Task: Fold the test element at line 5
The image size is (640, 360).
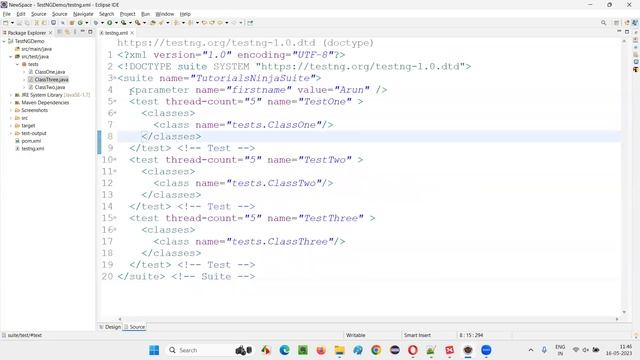Action: 115,101
